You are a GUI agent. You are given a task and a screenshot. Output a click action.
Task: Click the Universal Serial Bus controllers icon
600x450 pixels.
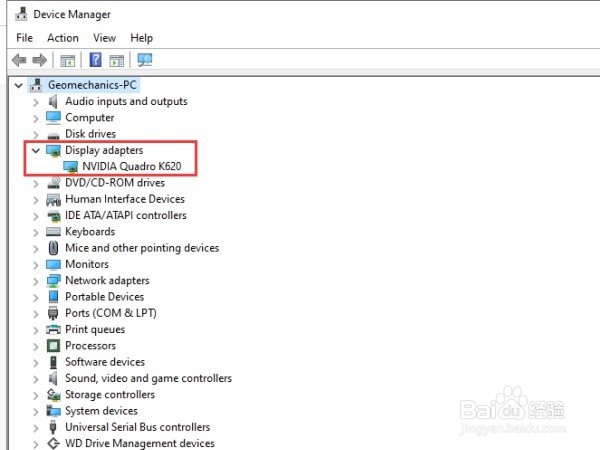pos(53,427)
